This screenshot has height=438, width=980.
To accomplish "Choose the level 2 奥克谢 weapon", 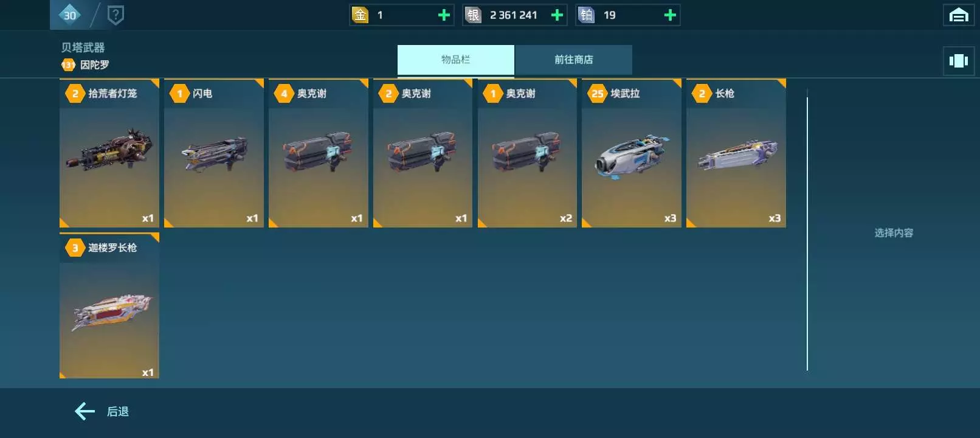I will (423, 153).
